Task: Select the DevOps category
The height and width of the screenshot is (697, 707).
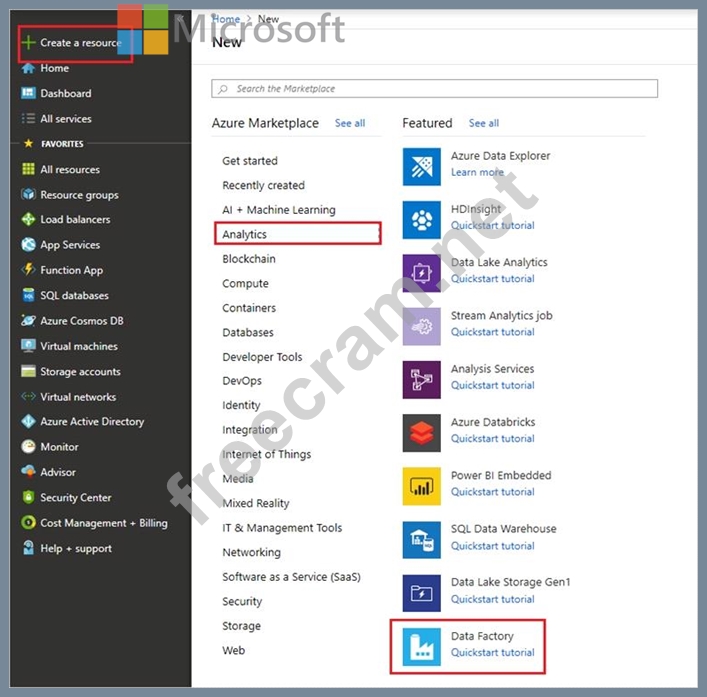Action: [x=242, y=381]
